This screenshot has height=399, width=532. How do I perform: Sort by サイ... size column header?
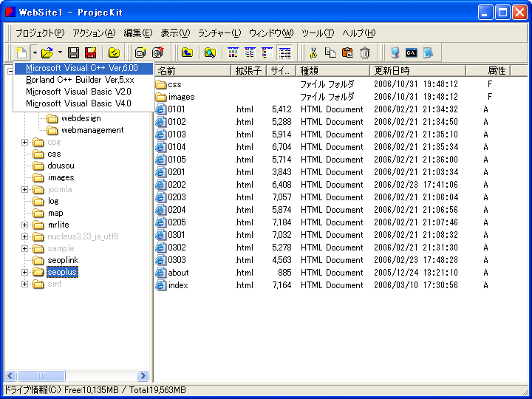click(281, 71)
